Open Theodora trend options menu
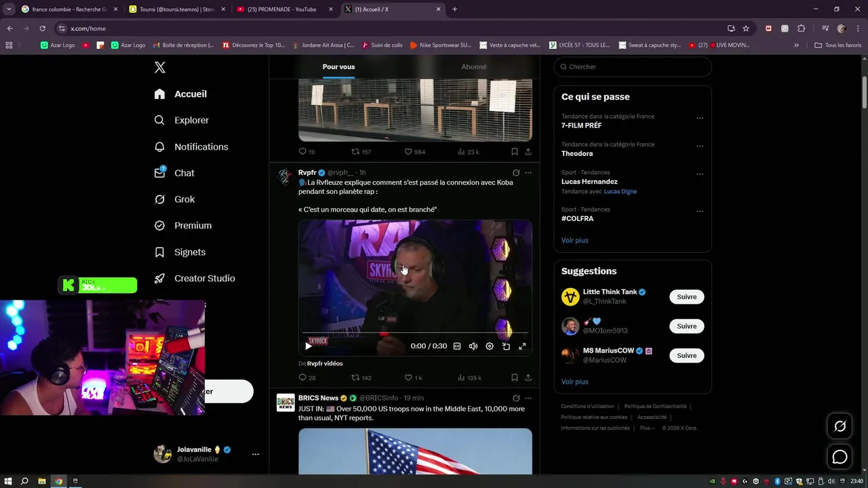 pos(700,146)
